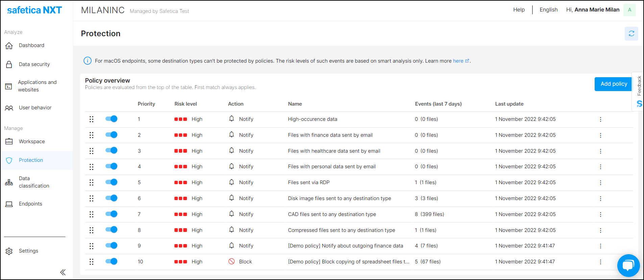Screen dimensions: 644x280
Task: Disable the High-occurence data policy toggle
Action: click(x=111, y=119)
